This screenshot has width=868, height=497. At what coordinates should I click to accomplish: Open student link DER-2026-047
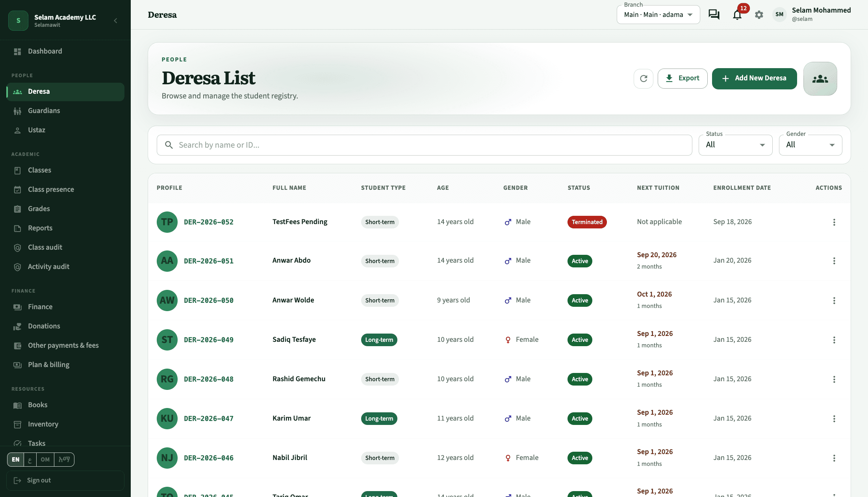209,419
